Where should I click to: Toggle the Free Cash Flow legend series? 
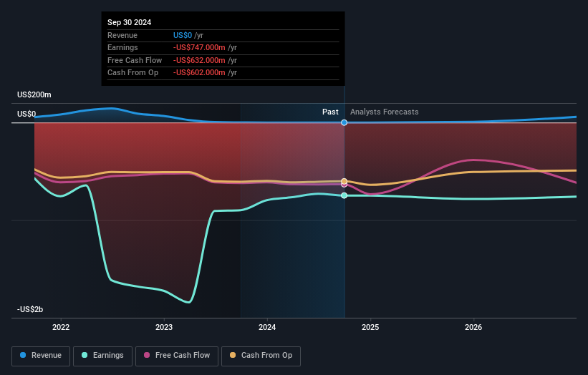(177, 356)
